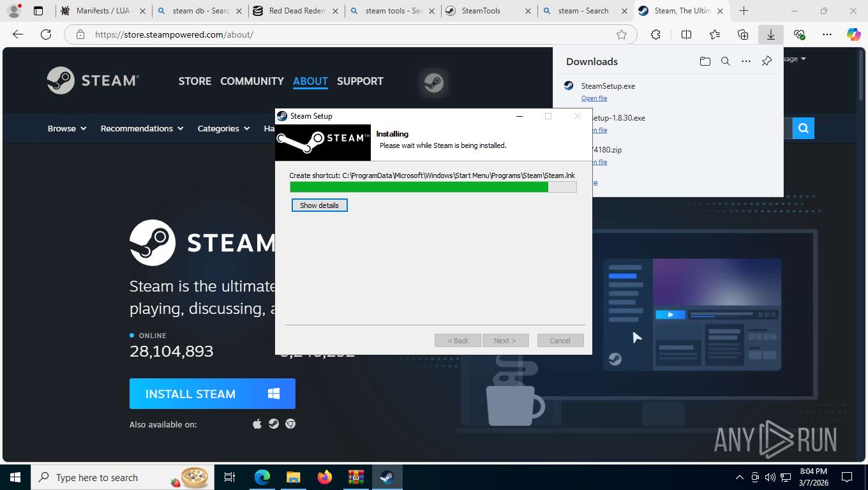Open the Collections icon in toolbar
868x490 pixels.
coord(742,34)
